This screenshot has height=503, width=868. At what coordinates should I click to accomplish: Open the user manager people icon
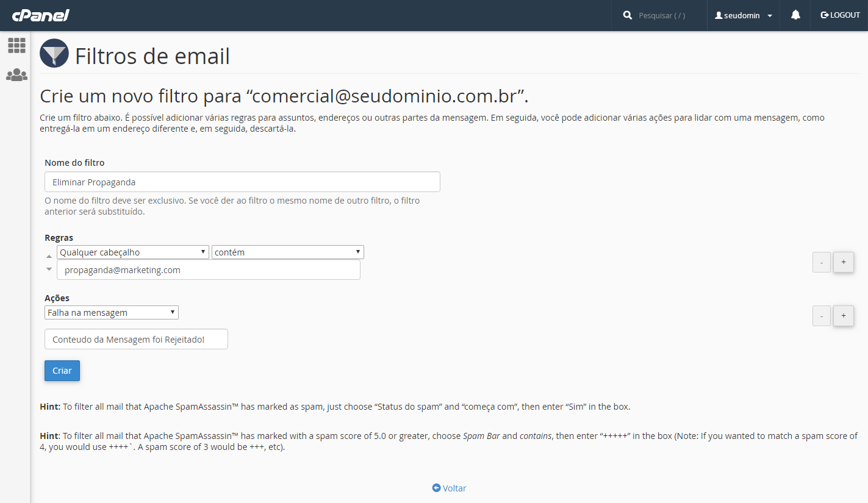click(x=16, y=75)
